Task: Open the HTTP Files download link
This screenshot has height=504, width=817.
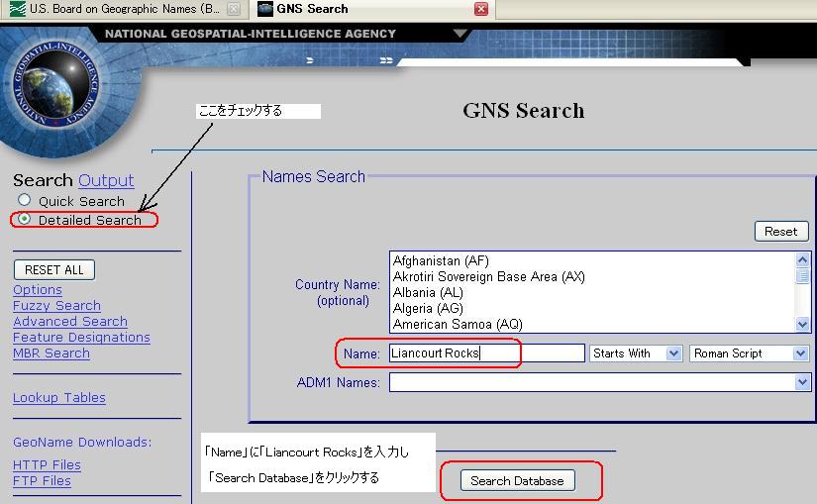Action: coord(47,465)
